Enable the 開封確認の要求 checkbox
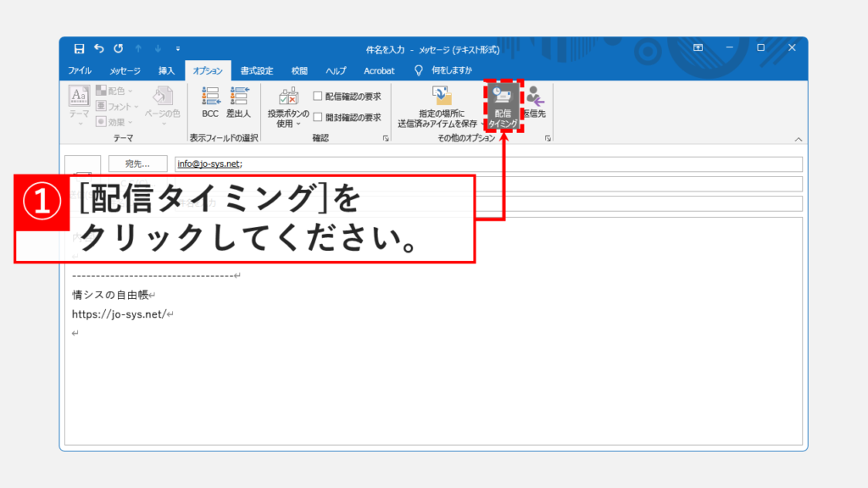The height and width of the screenshot is (488, 868). [318, 118]
